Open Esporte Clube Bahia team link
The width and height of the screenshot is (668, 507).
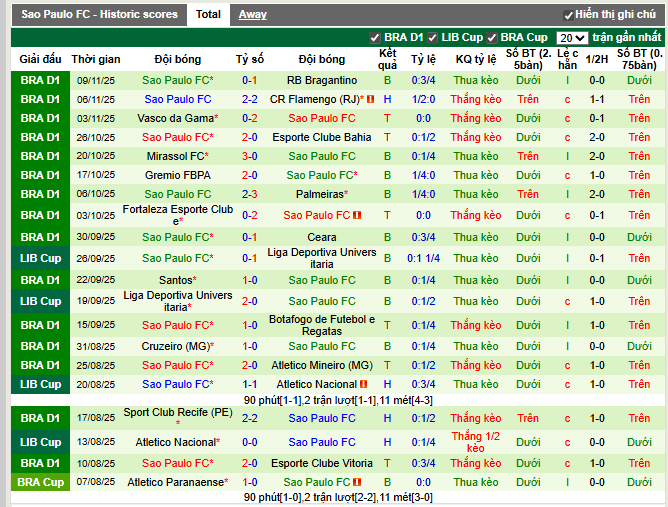pyautogui.click(x=322, y=137)
